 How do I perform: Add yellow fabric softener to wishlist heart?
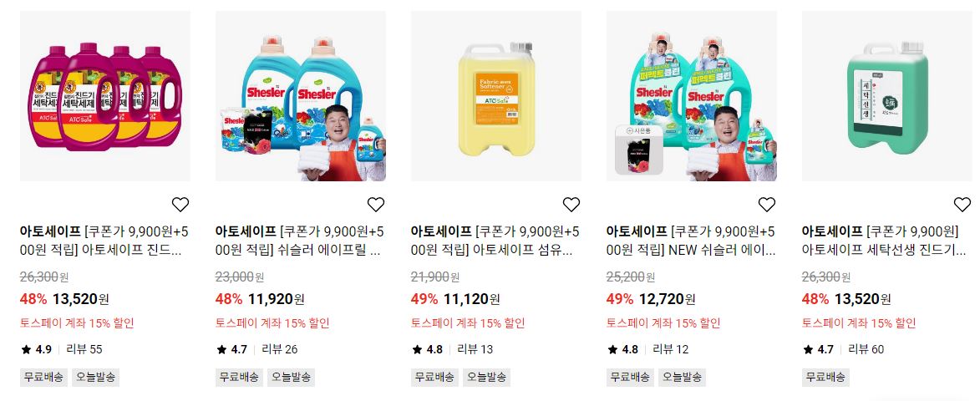point(571,204)
